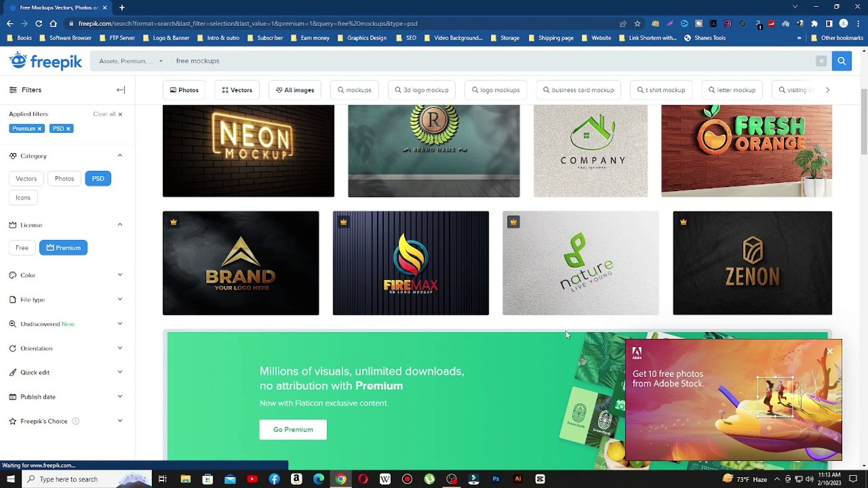Clear the search field with X icon
The image size is (868, 488).
[821, 61]
